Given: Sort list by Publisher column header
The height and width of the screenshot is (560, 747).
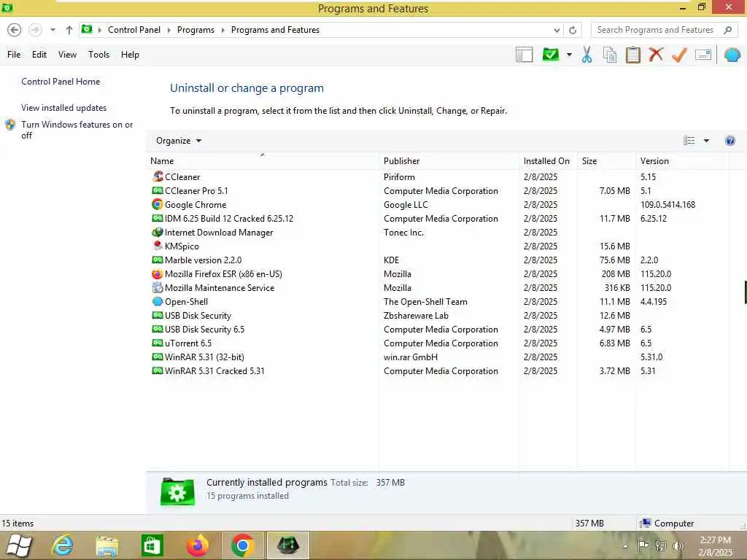Looking at the screenshot, I should [449, 161].
